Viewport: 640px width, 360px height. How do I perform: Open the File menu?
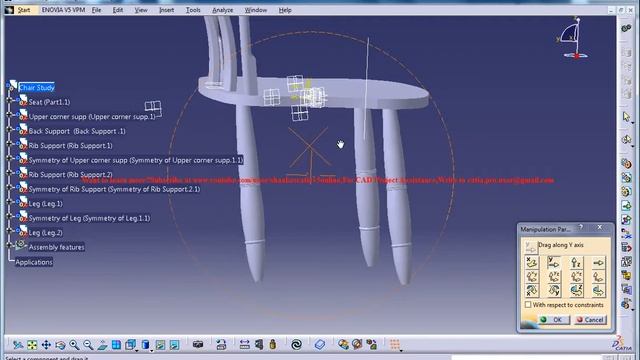point(96,10)
